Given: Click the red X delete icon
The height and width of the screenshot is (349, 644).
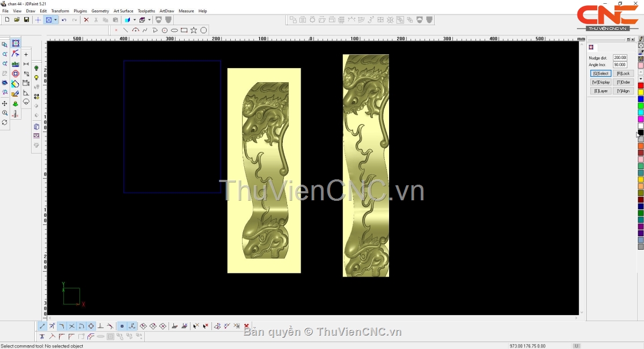Looking at the screenshot, I should click(x=86, y=20).
